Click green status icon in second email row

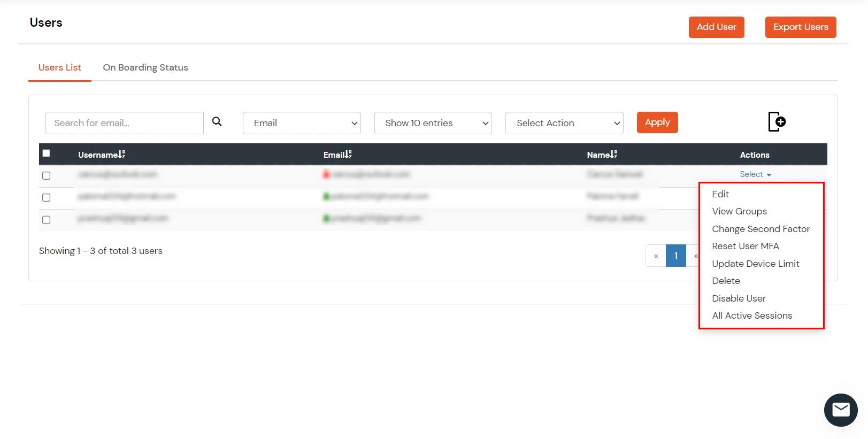pyautogui.click(x=326, y=196)
